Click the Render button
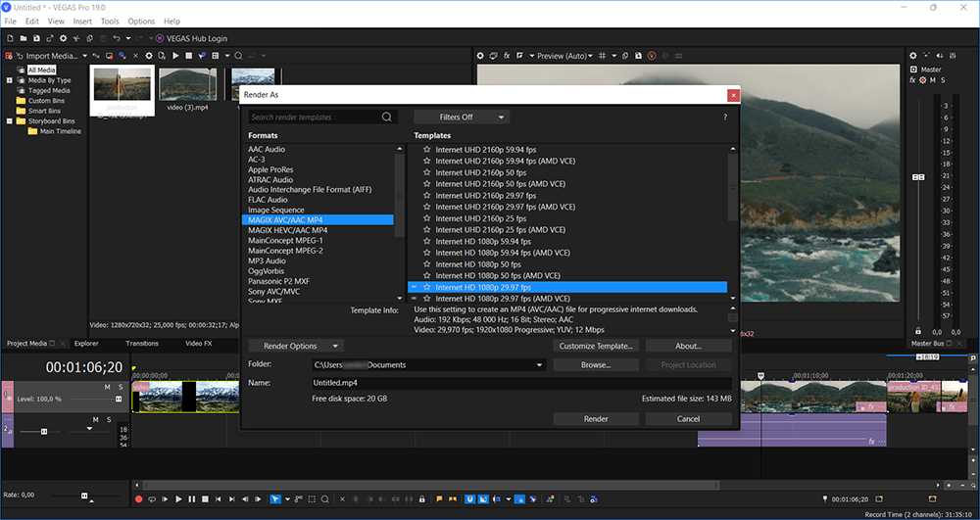The height and width of the screenshot is (520, 980). pos(595,419)
